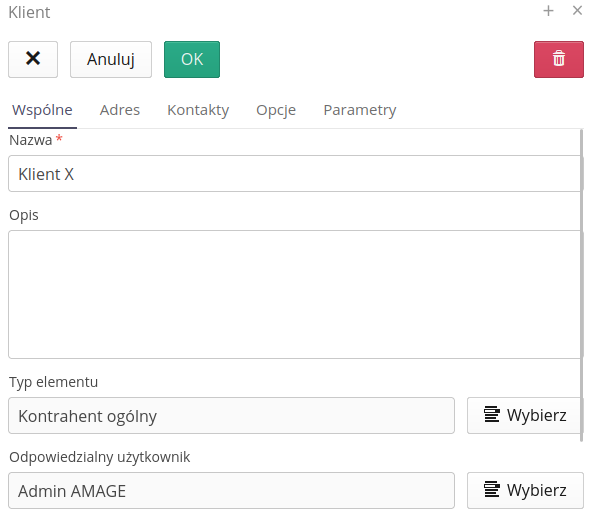Click the vertical scrollbar beside the form

(582, 285)
